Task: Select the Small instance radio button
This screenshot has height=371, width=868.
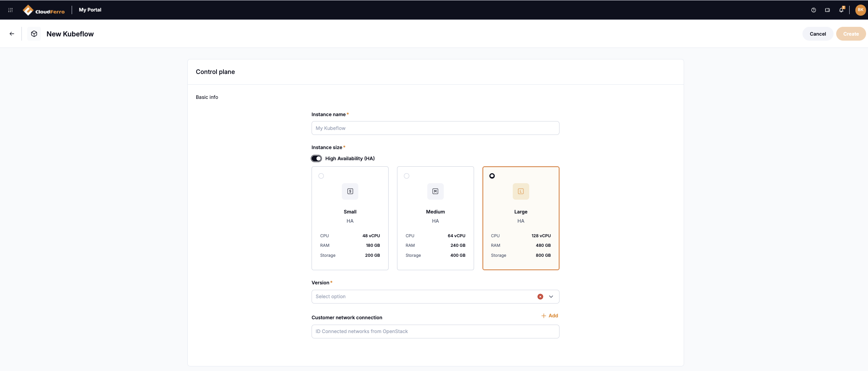Action: click(321, 176)
